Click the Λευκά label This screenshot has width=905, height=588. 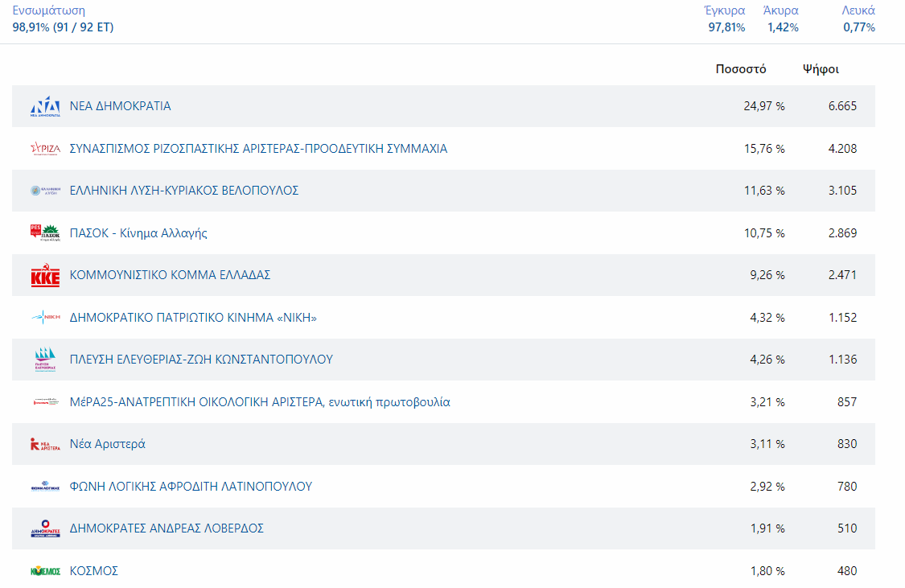[x=858, y=10]
